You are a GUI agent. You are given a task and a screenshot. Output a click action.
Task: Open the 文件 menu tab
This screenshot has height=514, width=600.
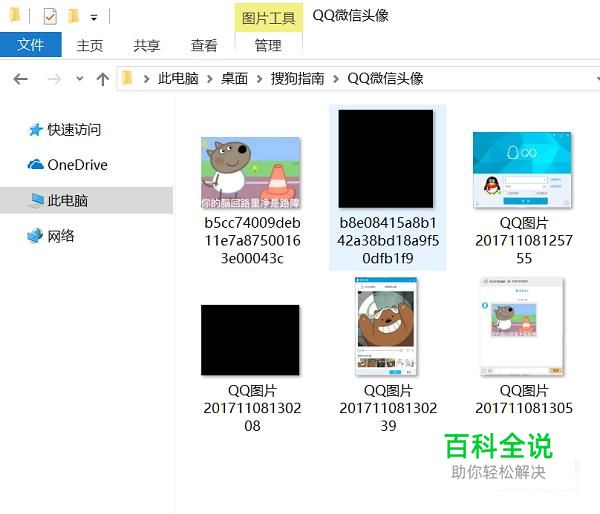31,45
